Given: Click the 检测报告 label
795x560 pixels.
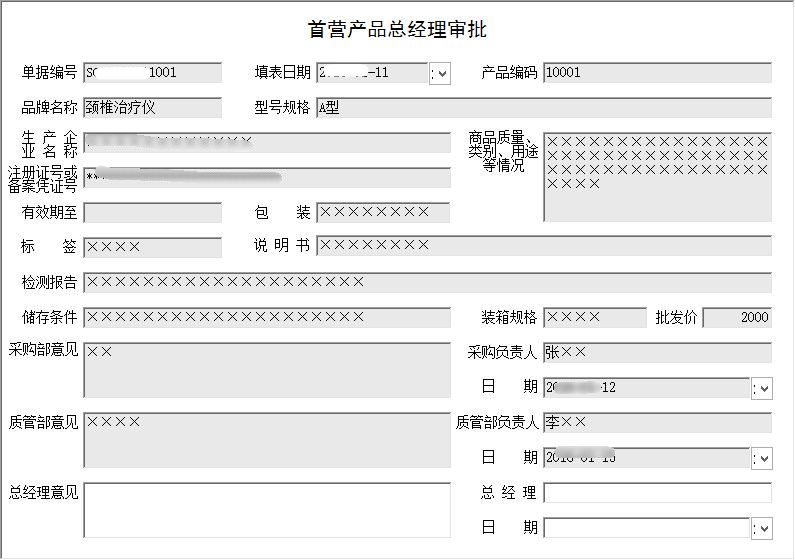Looking at the screenshot, I should point(49,282).
